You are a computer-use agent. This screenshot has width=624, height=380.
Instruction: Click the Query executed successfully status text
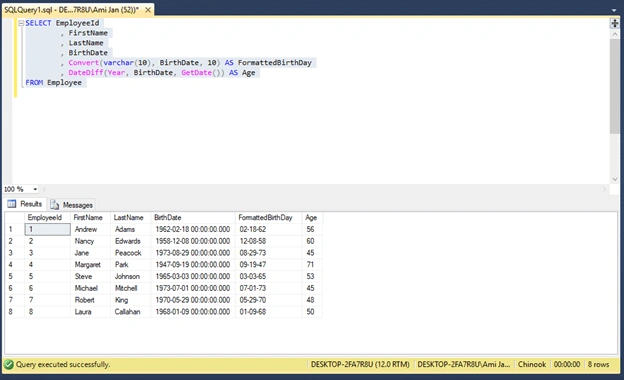coord(63,364)
